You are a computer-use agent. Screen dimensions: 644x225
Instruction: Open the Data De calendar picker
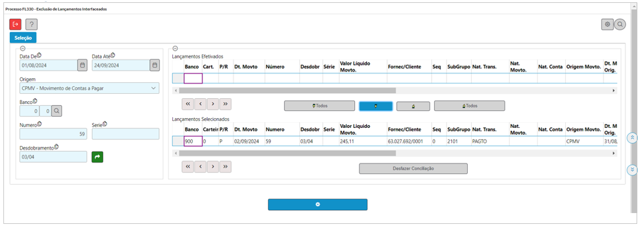(82, 65)
